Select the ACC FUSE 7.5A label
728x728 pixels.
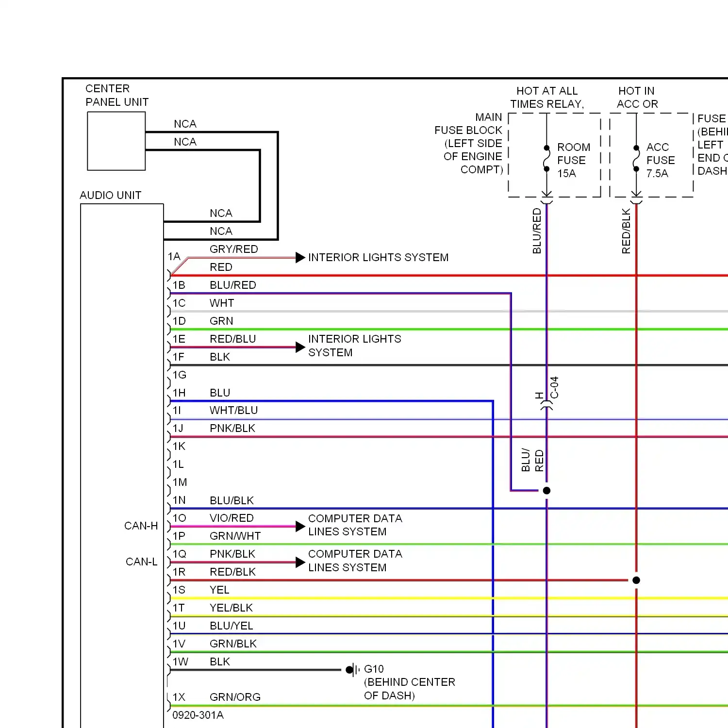(661, 160)
